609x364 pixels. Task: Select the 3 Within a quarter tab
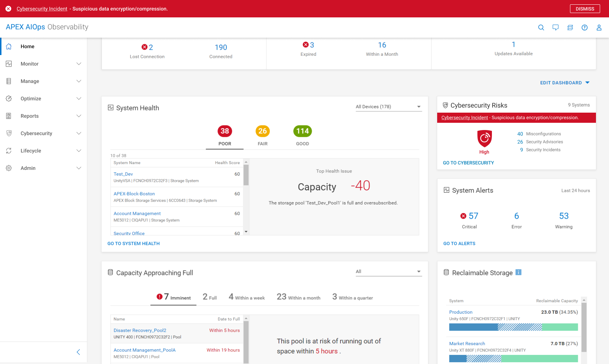(x=352, y=297)
